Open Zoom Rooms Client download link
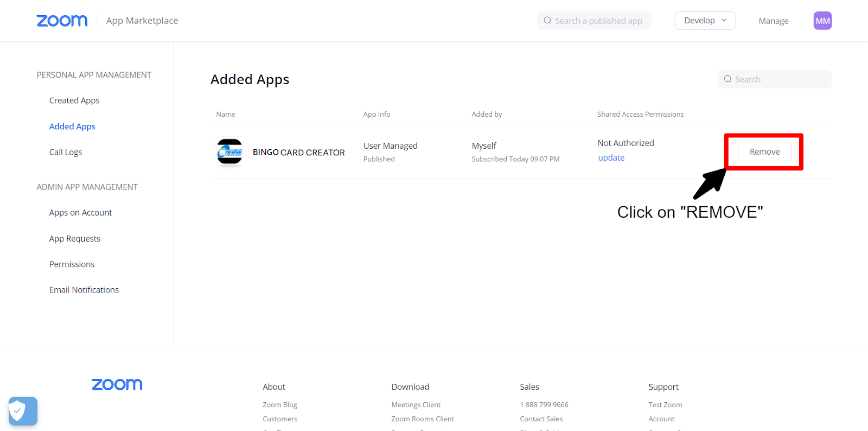 [423, 419]
